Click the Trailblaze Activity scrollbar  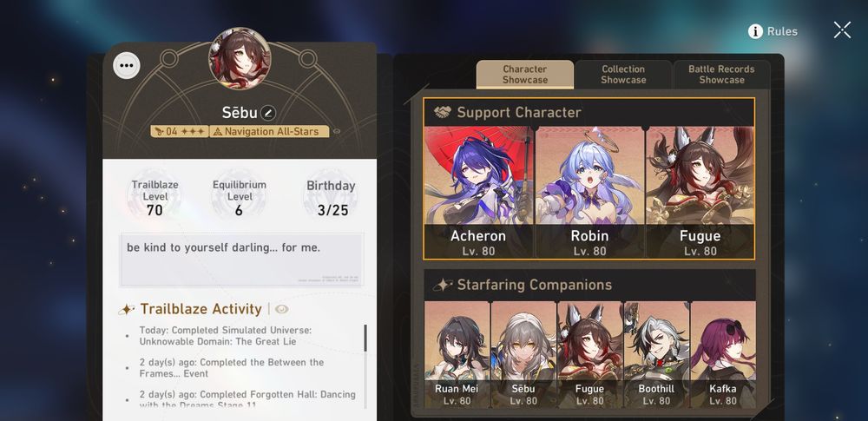click(365, 338)
